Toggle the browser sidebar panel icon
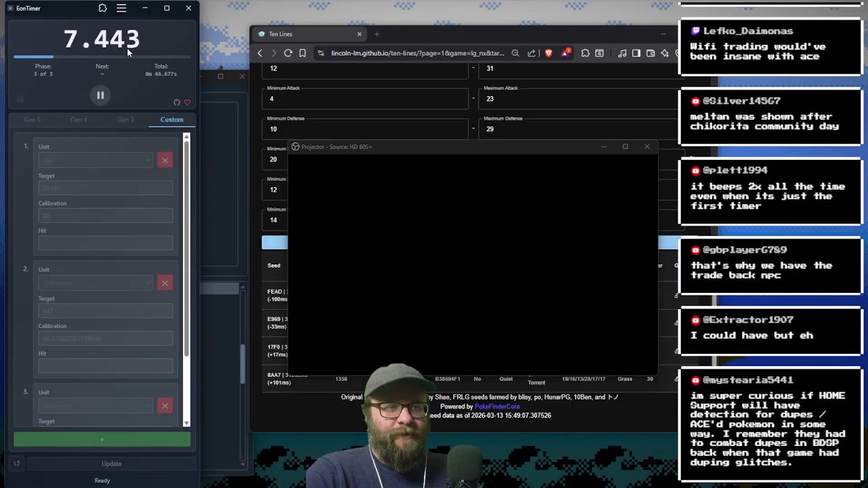 point(636,53)
